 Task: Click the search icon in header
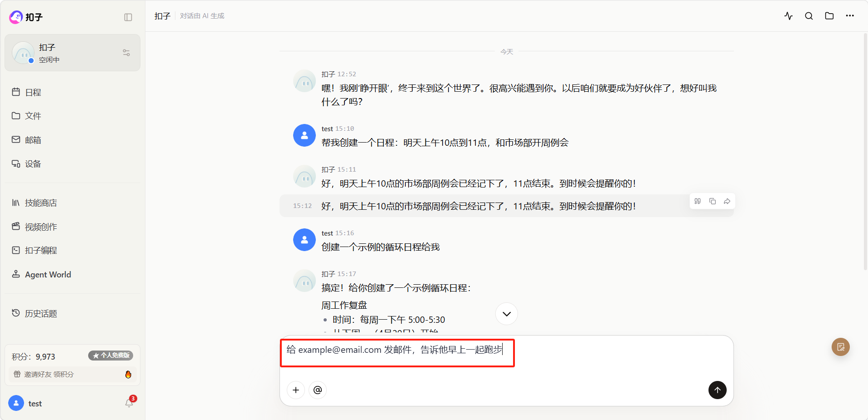point(809,16)
